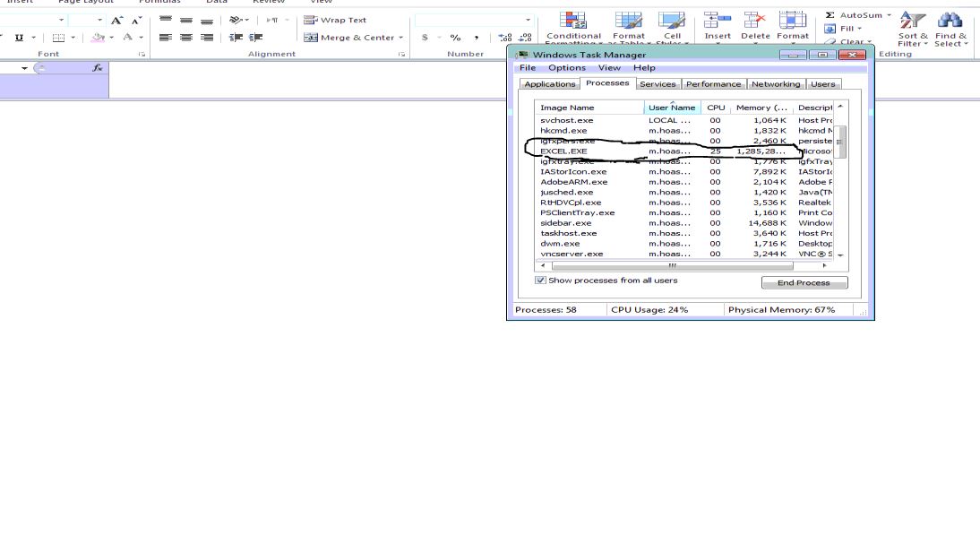Screen dimensions: 980x544
Task: Open Alignment dialog launcher
Action: 401,55
